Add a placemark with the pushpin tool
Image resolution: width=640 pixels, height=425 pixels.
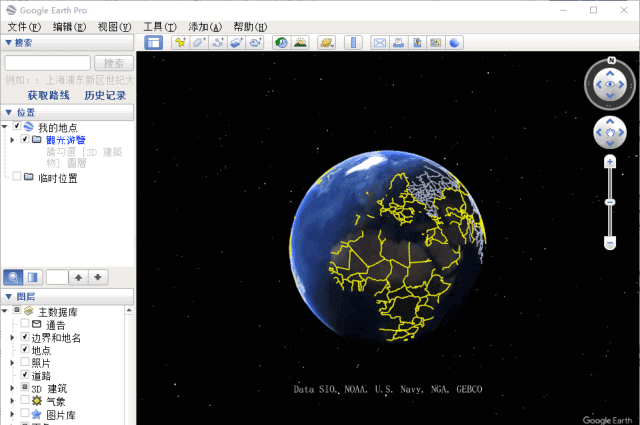pos(180,42)
